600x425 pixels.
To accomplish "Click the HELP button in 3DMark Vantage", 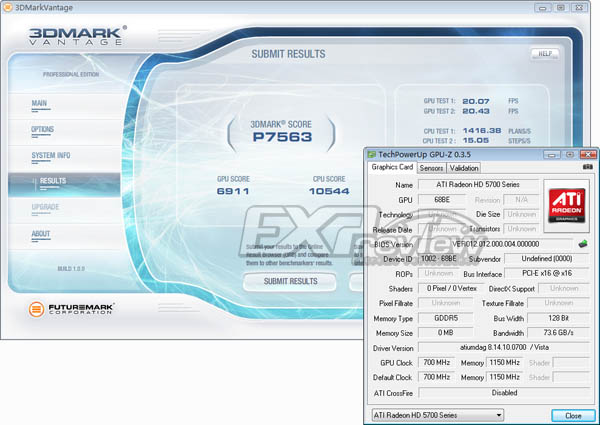I will (x=545, y=54).
